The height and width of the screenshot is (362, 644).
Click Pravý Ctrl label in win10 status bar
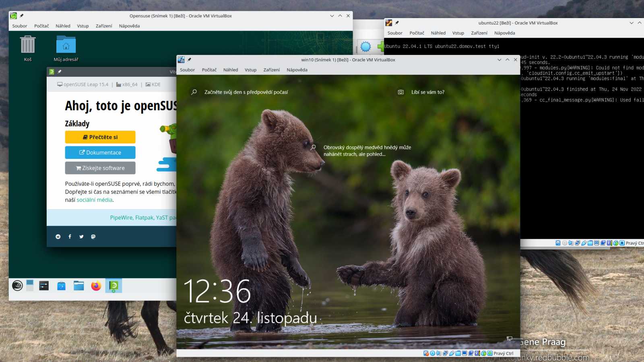pos(504,354)
